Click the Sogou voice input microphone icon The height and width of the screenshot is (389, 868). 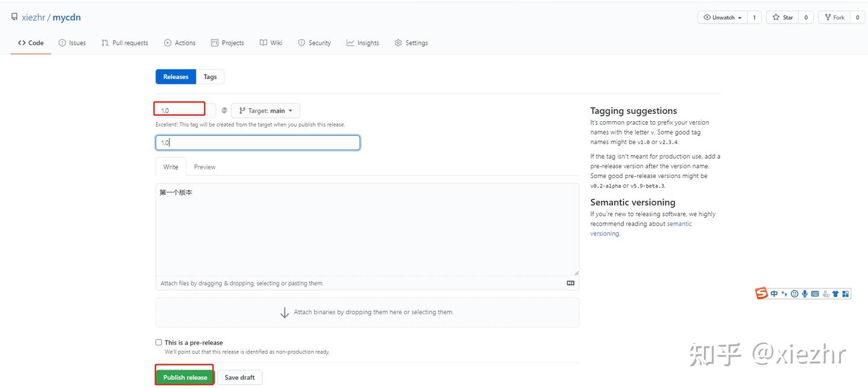pyautogui.click(x=805, y=294)
